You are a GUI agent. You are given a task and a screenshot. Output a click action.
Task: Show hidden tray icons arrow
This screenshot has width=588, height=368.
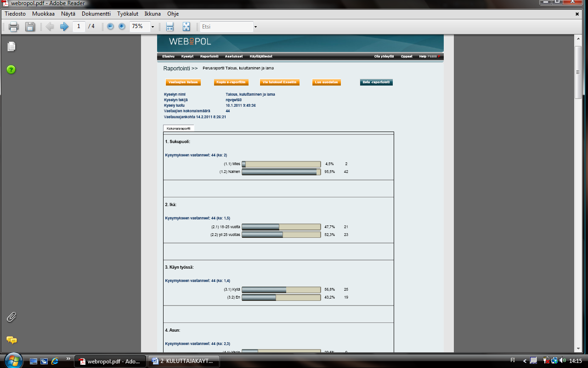(x=525, y=360)
